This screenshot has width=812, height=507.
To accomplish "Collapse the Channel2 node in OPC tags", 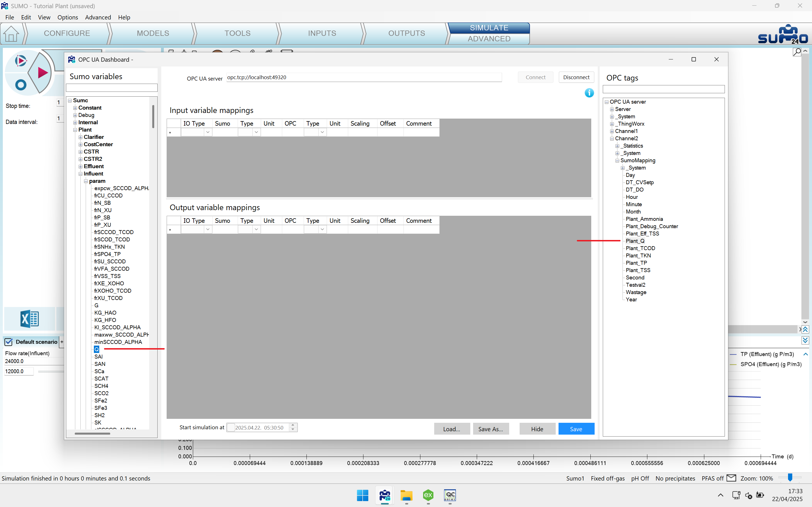I will [612, 139].
